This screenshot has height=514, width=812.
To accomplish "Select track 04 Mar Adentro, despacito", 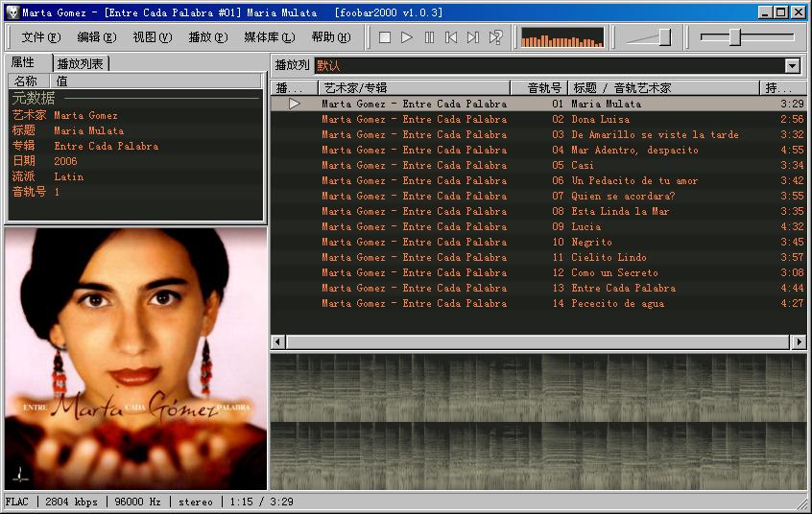I will [x=538, y=150].
